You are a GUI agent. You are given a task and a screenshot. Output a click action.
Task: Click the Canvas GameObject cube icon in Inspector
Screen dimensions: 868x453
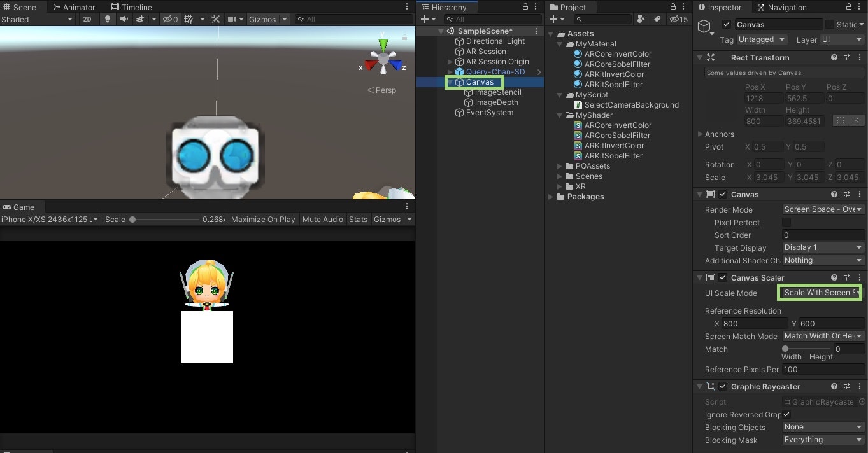(704, 26)
